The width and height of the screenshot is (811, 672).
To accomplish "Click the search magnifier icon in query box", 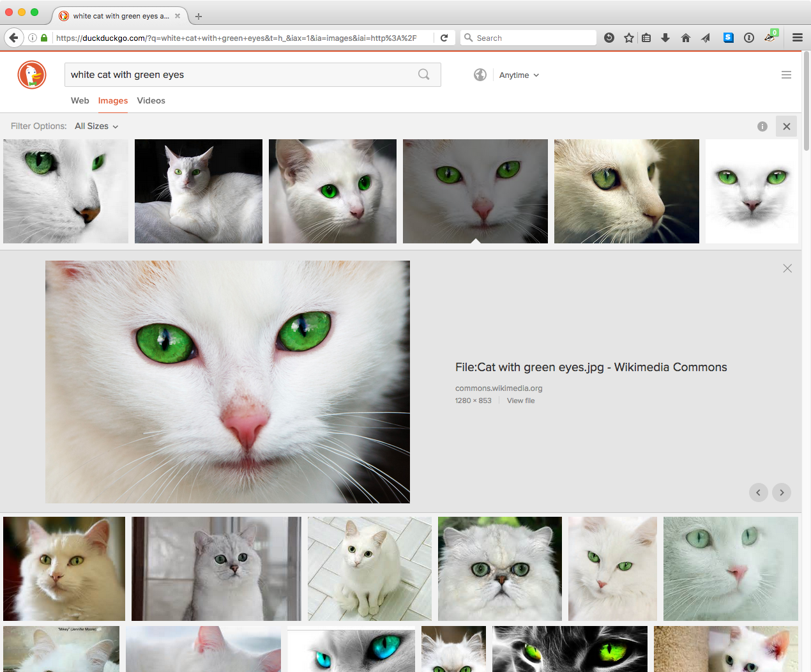I will [424, 75].
